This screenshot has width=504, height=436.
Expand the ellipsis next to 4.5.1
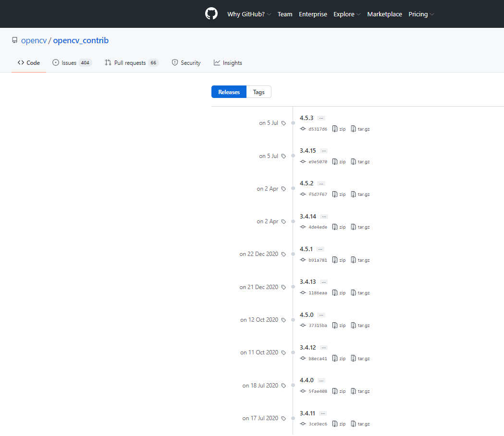[320, 249]
